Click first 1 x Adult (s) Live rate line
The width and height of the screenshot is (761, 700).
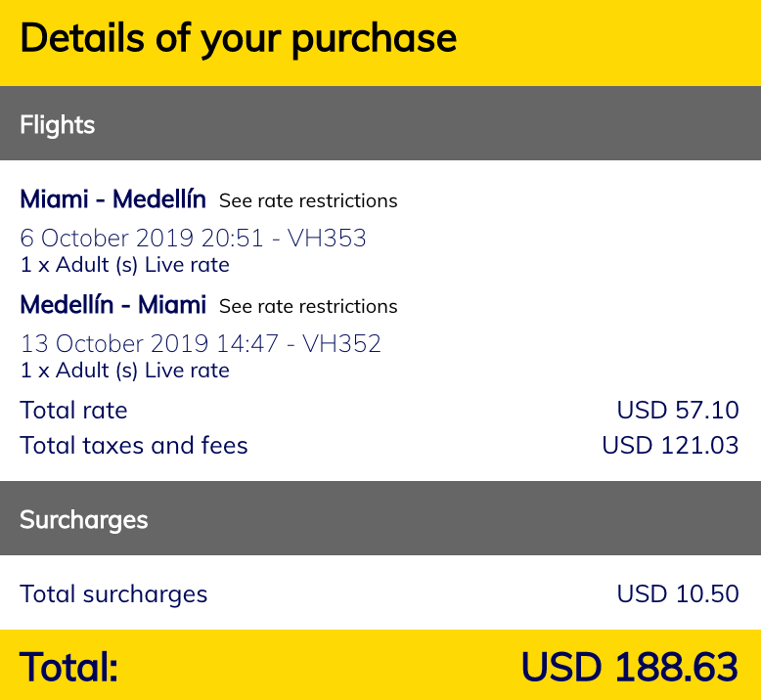point(125,265)
